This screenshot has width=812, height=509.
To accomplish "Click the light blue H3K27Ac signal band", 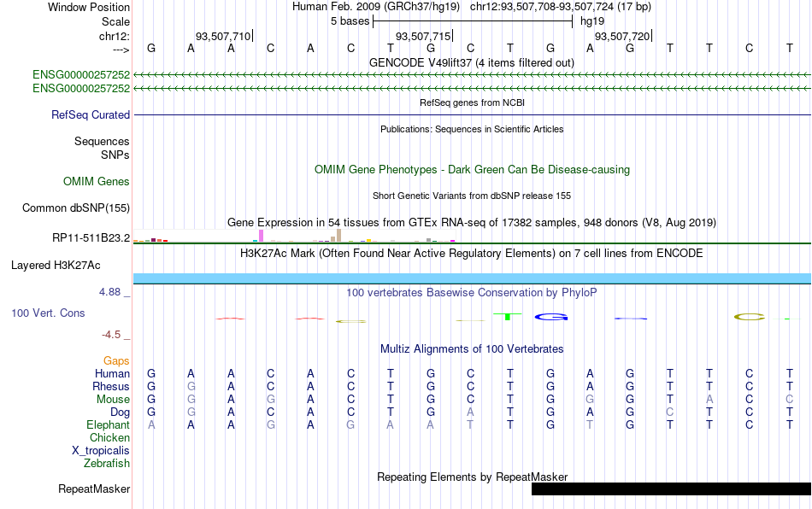I will point(473,278).
